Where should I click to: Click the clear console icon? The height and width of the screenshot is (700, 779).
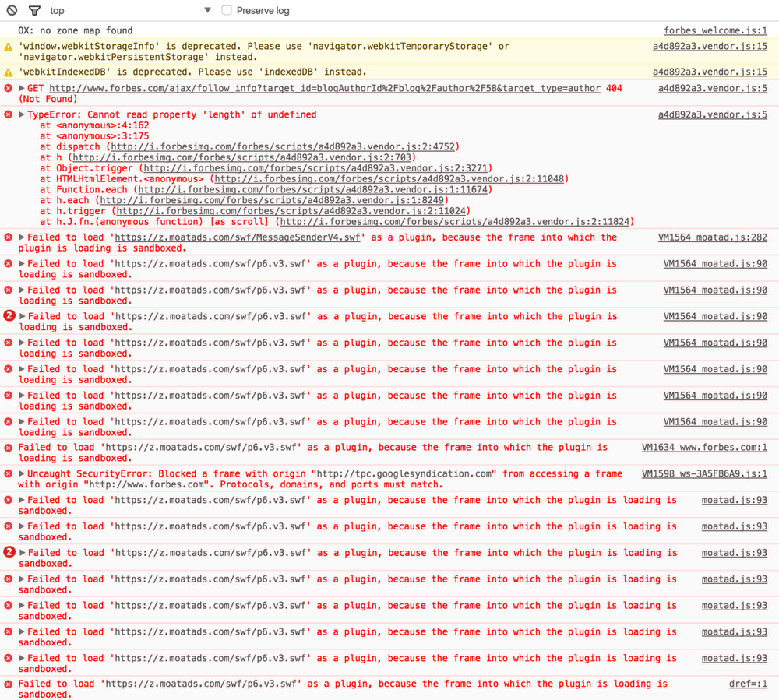point(12,10)
